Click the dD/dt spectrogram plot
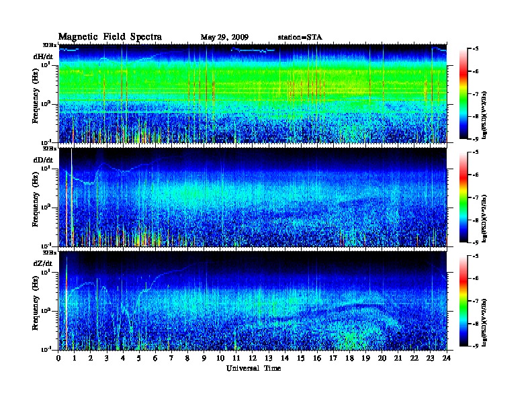 pos(253,197)
